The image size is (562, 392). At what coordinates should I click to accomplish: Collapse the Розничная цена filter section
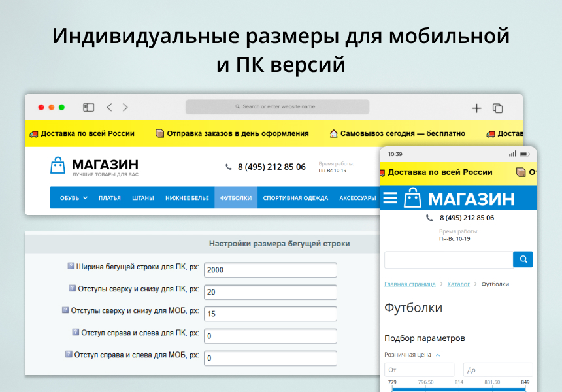pos(438,355)
